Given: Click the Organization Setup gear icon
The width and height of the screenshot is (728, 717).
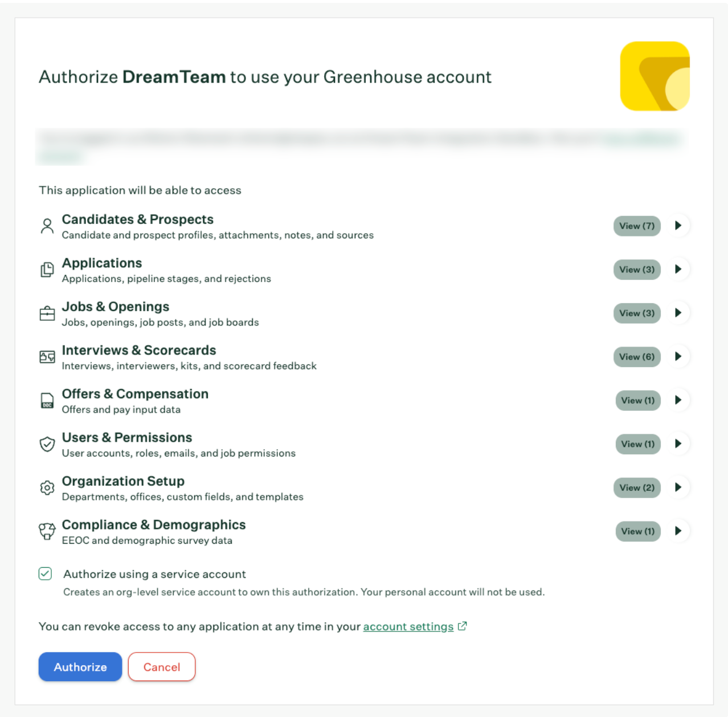Looking at the screenshot, I should (x=47, y=488).
